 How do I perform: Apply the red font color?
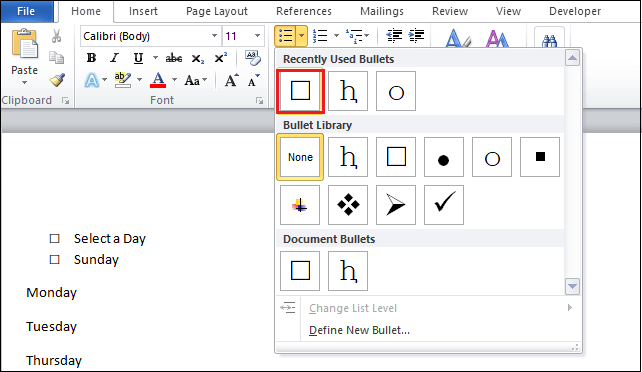point(158,80)
